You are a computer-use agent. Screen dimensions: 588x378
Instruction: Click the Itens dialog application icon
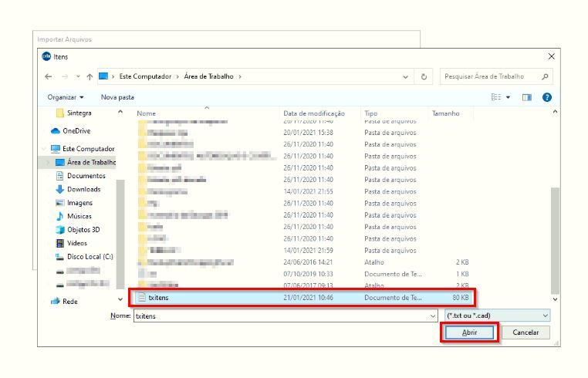[46, 56]
